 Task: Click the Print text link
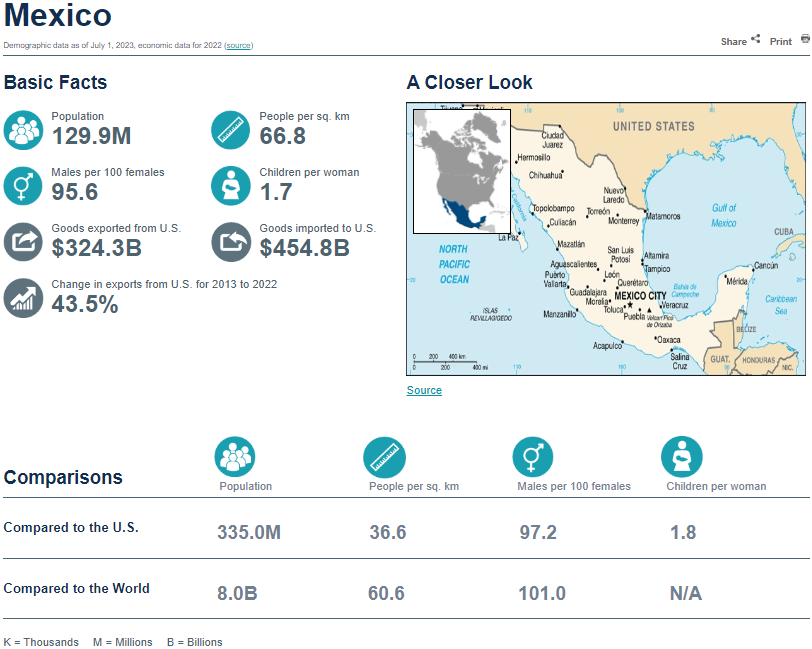tap(781, 41)
